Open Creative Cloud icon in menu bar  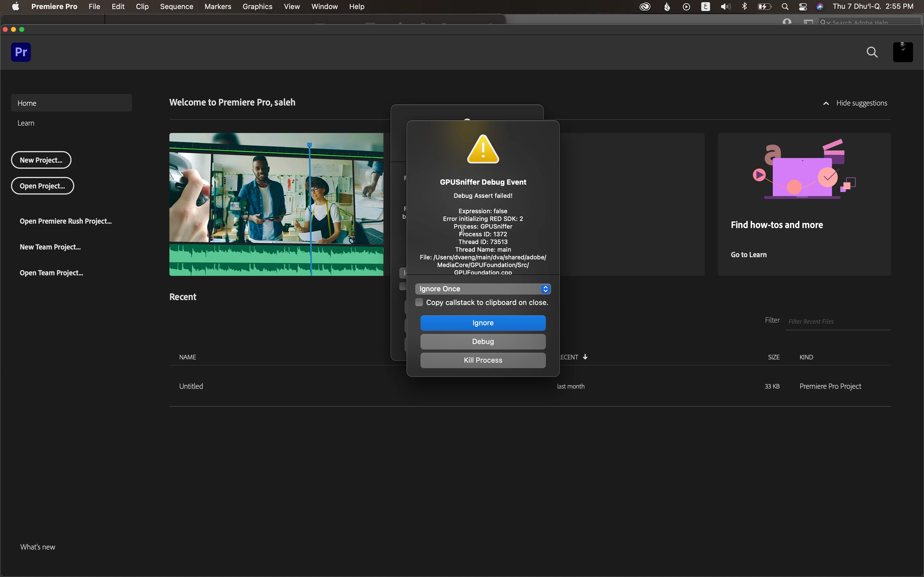click(645, 7)
